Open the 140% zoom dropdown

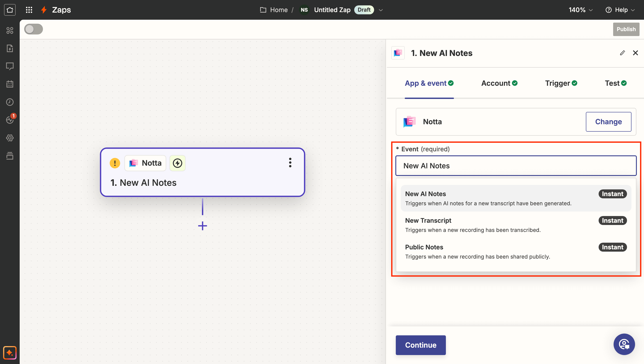pos(580,10)
